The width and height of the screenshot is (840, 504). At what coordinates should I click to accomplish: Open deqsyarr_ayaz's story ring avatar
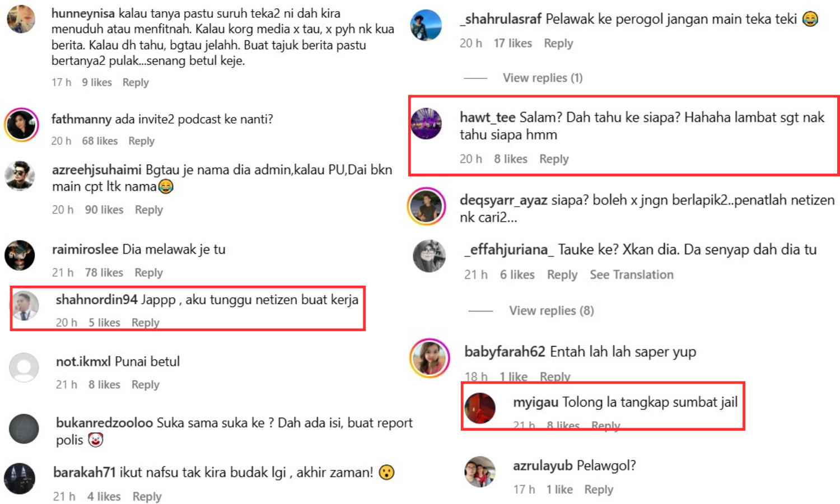click(427, 206)
